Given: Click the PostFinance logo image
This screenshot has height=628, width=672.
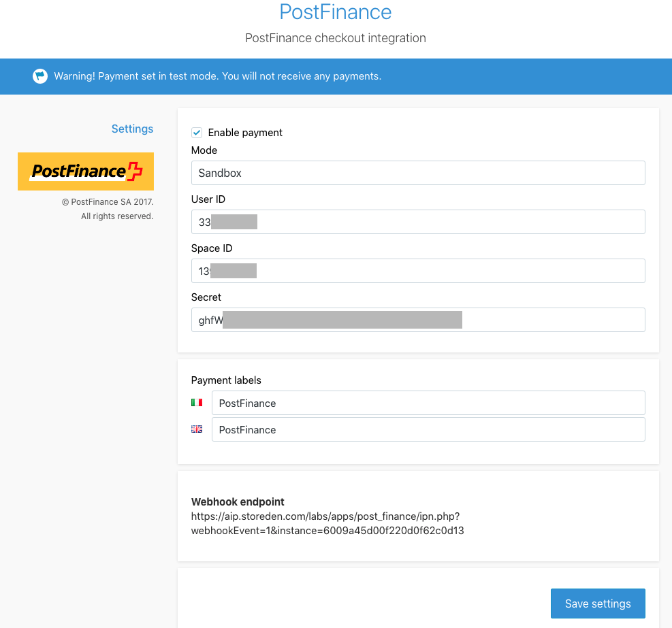Looking at the screenshot, I should pos(86,171).
